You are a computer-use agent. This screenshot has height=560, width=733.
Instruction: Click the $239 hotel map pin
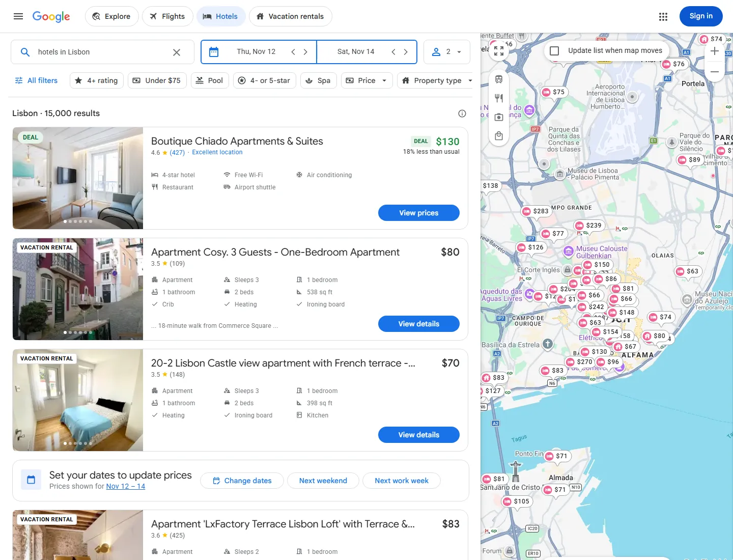pos(589,226)
